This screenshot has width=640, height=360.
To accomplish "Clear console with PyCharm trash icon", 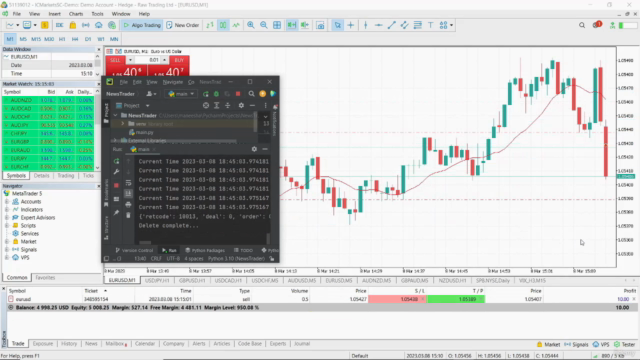I will pos(128,215).
